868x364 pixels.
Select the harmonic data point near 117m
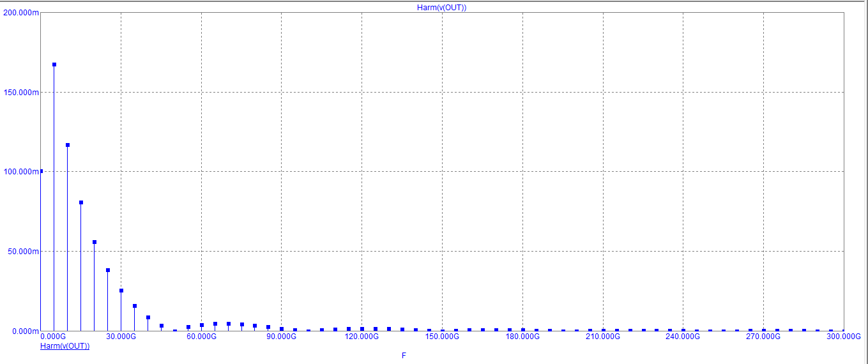pyautogui.click(x=68, y=145)
